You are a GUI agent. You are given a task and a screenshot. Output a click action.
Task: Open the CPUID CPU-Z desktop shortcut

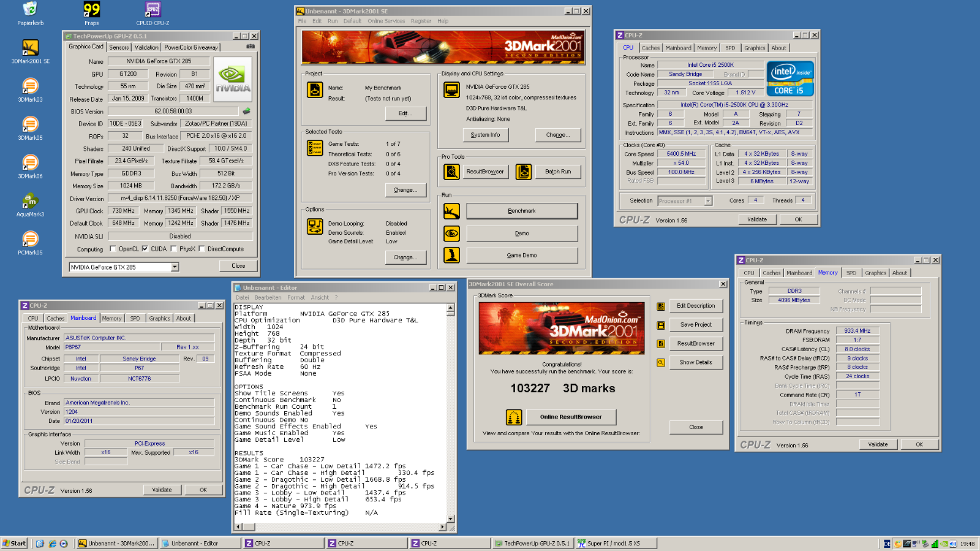(153, 13)
